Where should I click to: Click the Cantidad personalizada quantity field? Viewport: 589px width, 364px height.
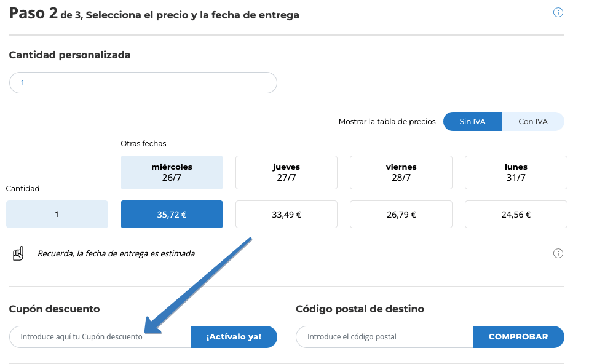[x=143, y=82]
